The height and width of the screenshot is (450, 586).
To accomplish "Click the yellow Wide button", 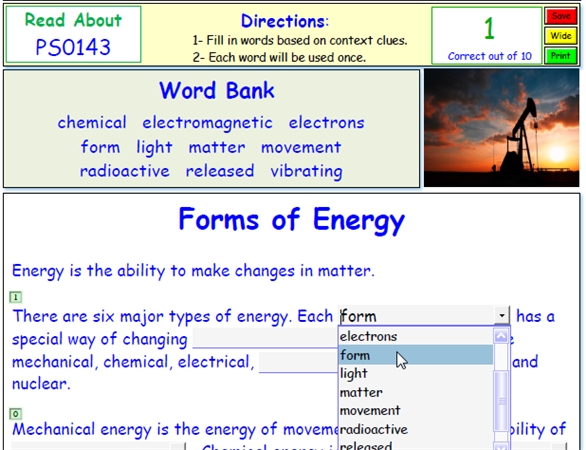I will coord(560,36).
